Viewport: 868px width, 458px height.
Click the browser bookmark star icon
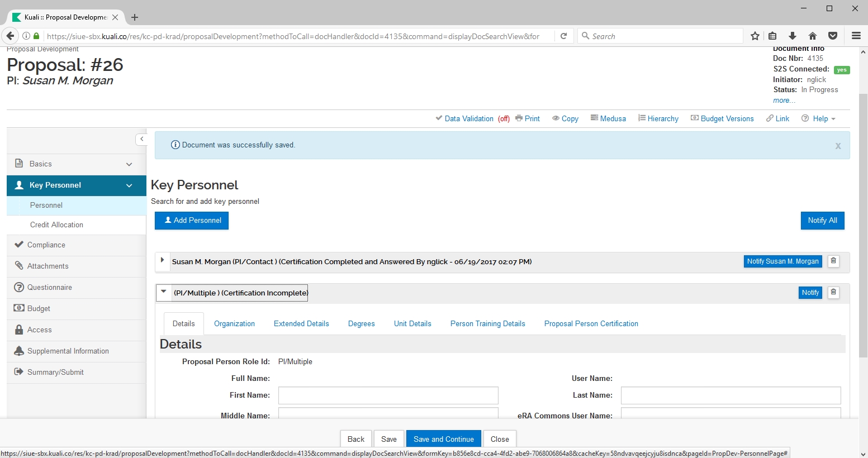coord(755,36)
